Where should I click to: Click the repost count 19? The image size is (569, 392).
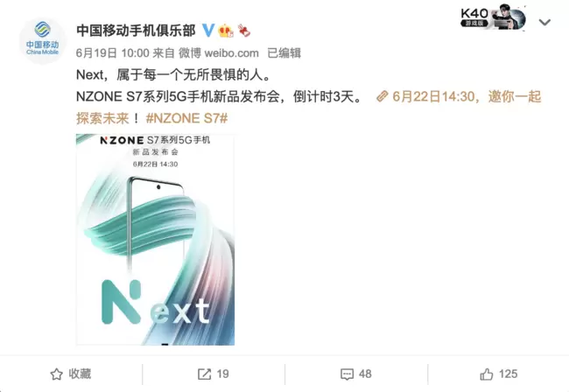coord(223,374)
